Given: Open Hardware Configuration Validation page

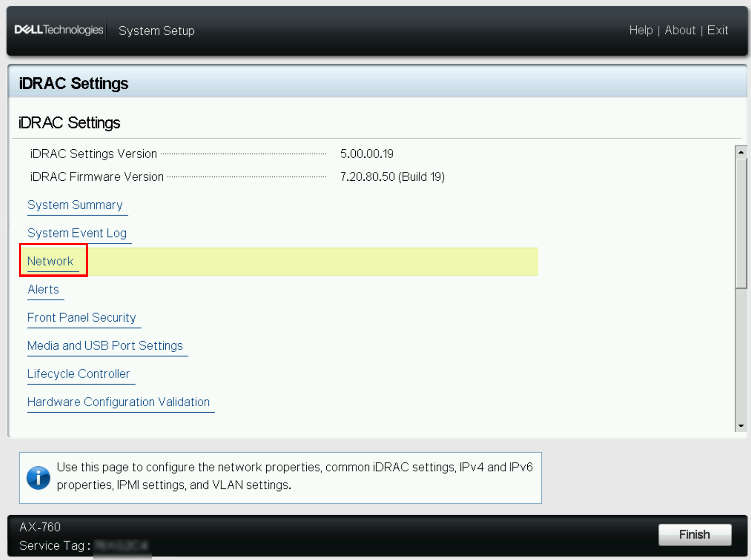Looking at the screenshot, I should tap(118, 402).
